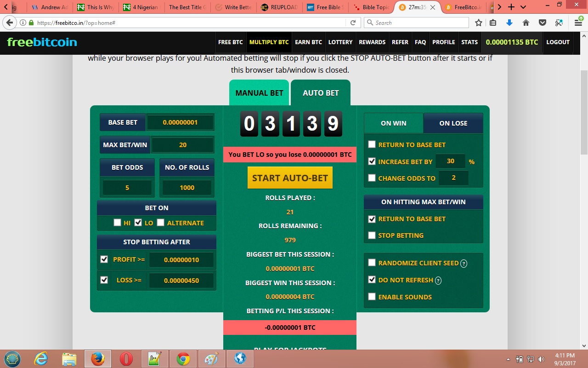Open the FAQ page
Image resolution: width=588 pixels, height=368 pixels.
(420, 42)
